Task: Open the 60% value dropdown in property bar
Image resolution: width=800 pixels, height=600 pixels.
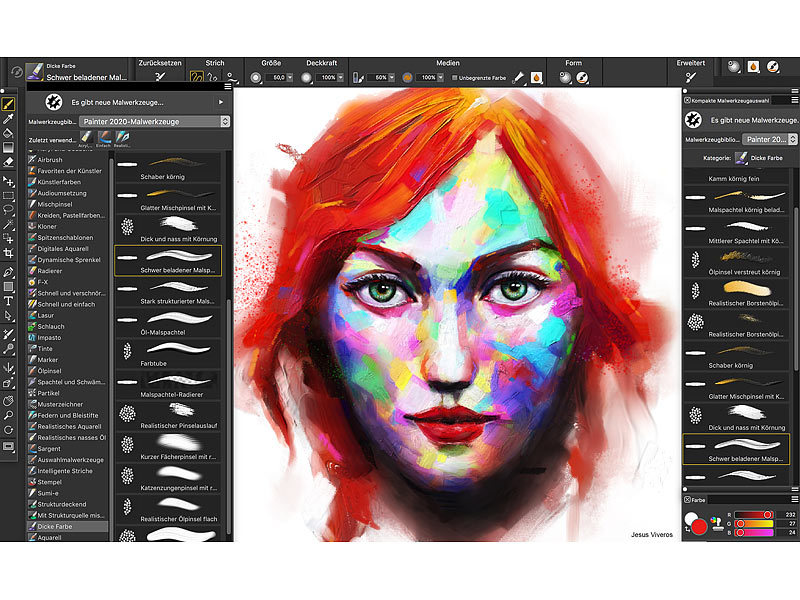Action: tap(391, 78)
